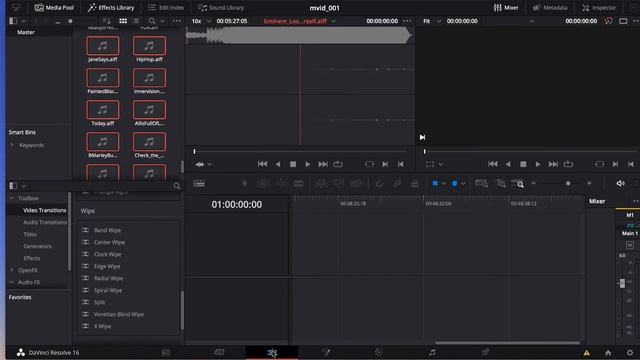The width and height of the screenshot is (640, 360).
Task: Add a blue flag
Action: tap(435, 184)
